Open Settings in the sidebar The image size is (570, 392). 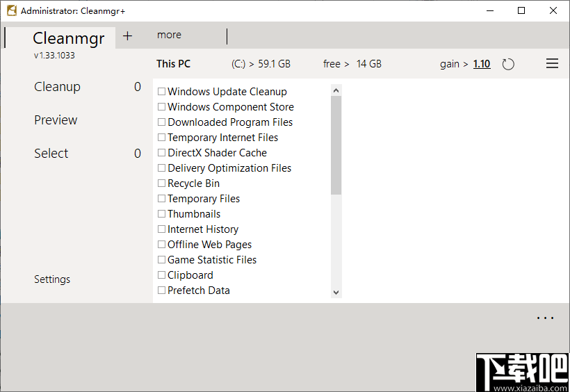[52, 279]
